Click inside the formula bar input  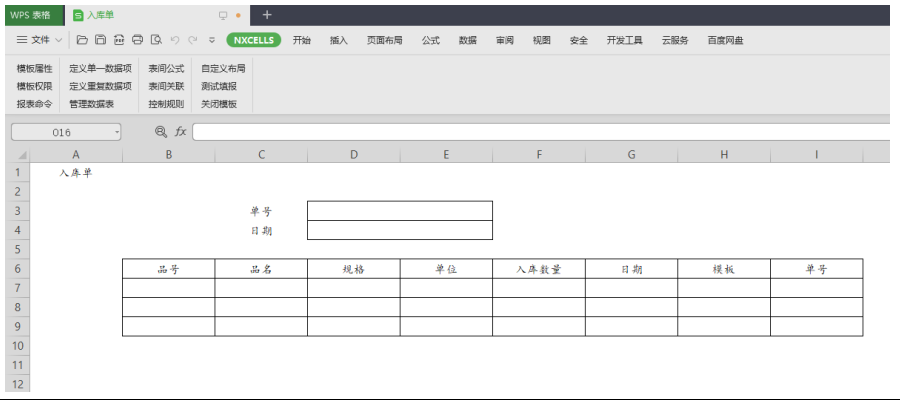tap(540, 132)
